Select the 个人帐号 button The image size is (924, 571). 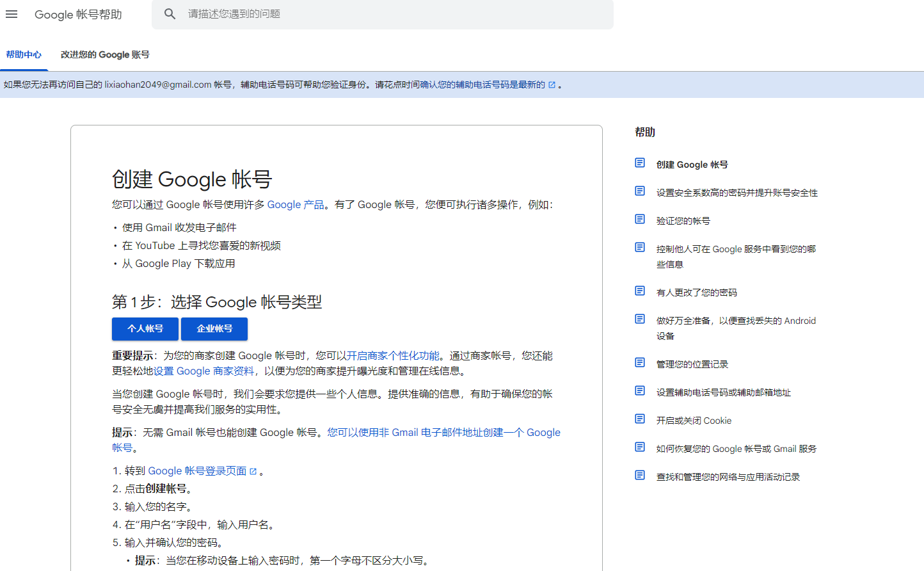pyautogui.click(x=145, y=329)
